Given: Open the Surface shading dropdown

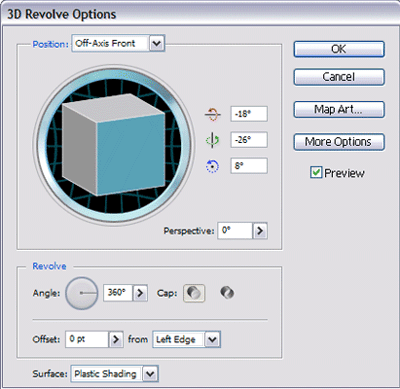Looking at the screenshot, I should 150,374.
